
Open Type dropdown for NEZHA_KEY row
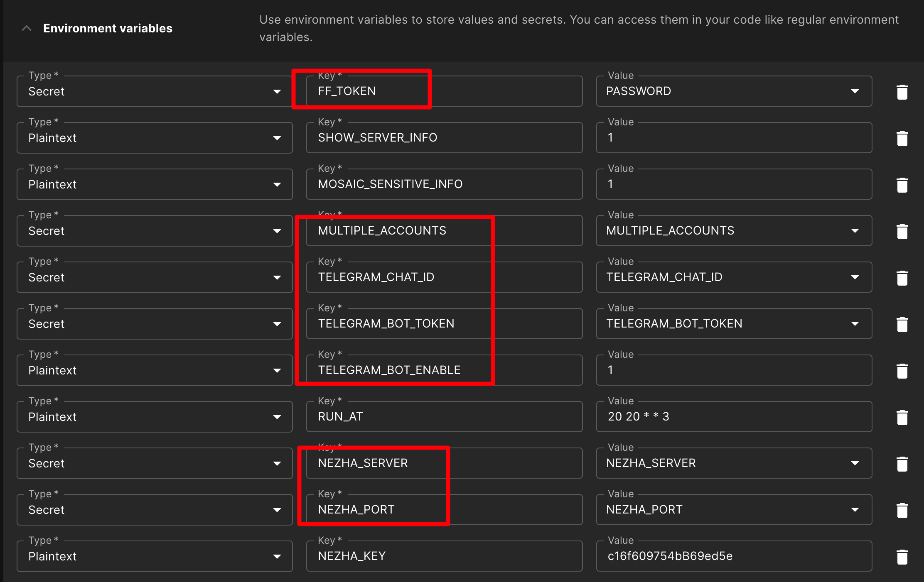(x=155, y=556)
